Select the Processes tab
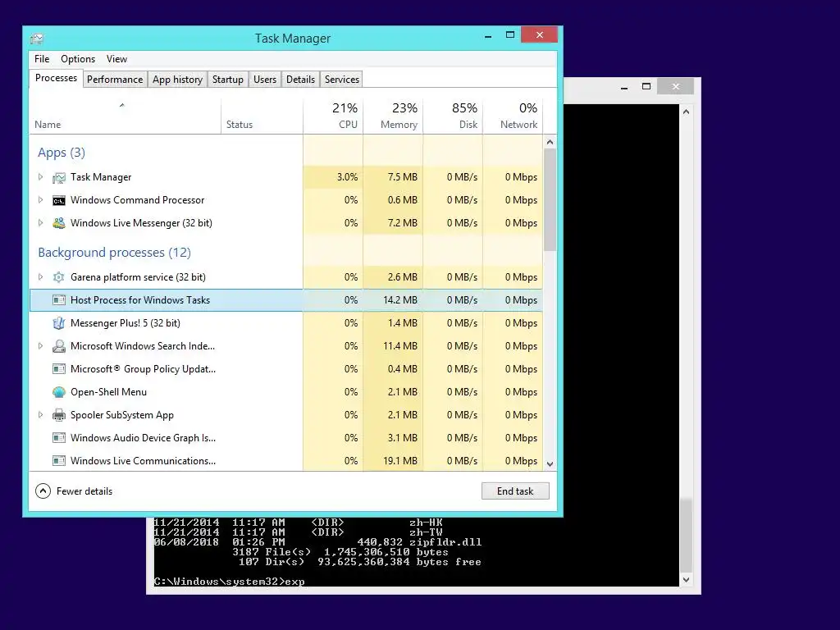 (x=56, y=78)
